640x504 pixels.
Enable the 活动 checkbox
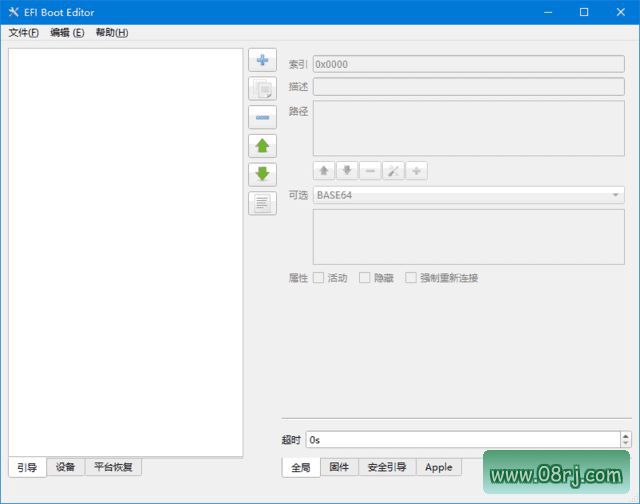pyautogui.click(x=319, y=278)
